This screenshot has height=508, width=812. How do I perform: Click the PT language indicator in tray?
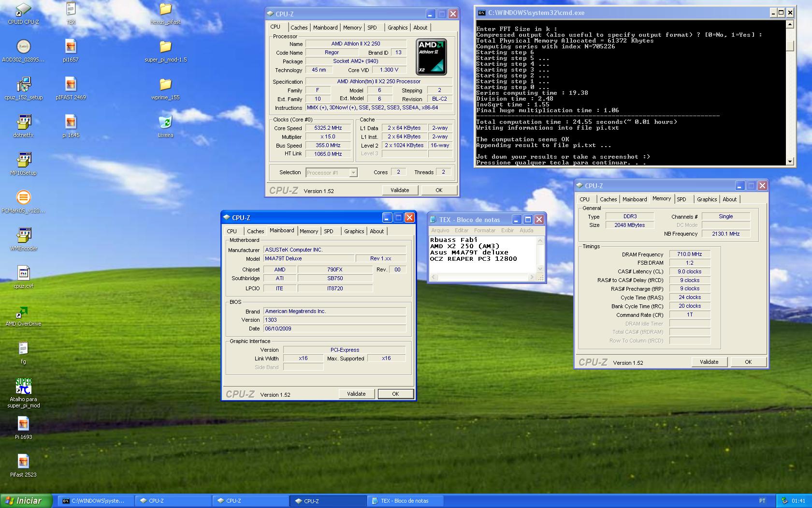[762, 501]
